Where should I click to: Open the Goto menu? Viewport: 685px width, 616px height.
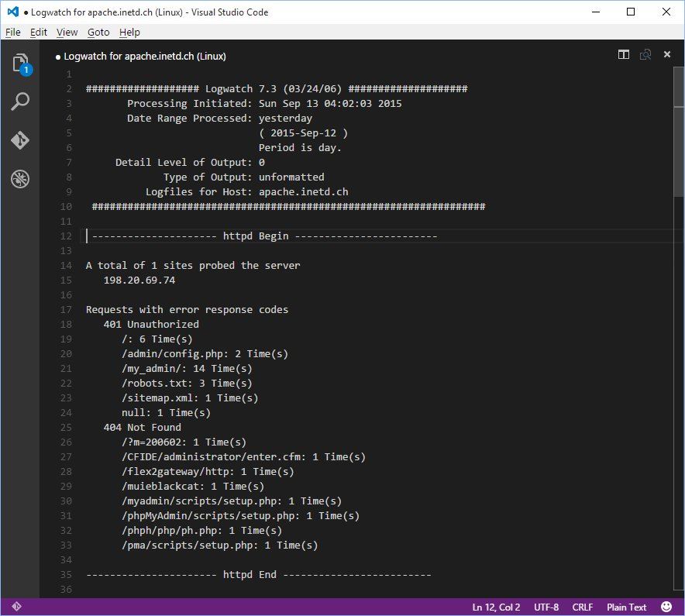[98, 32]
